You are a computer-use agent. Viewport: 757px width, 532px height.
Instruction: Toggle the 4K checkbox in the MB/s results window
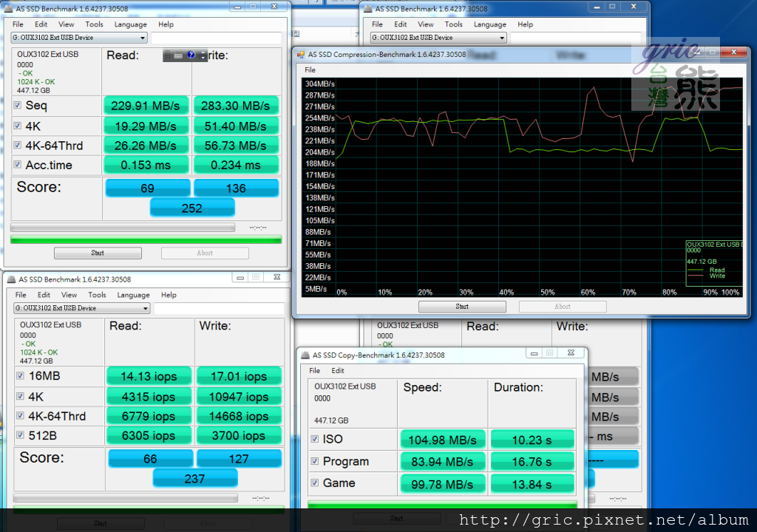click(18, 126)
